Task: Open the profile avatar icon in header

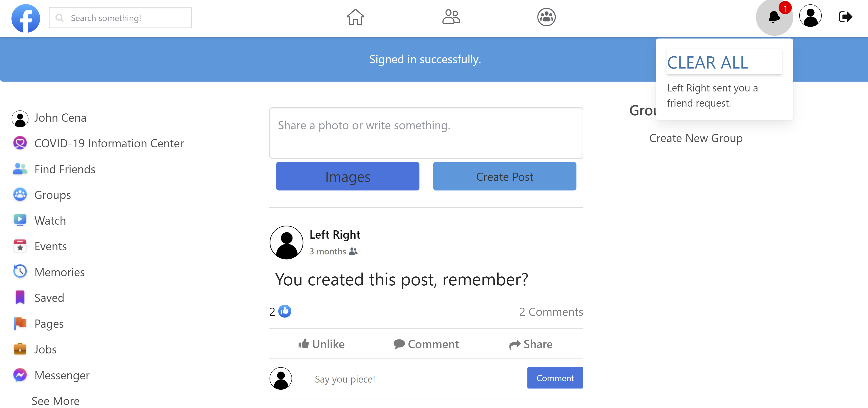Action: click(x=810, y=16)
